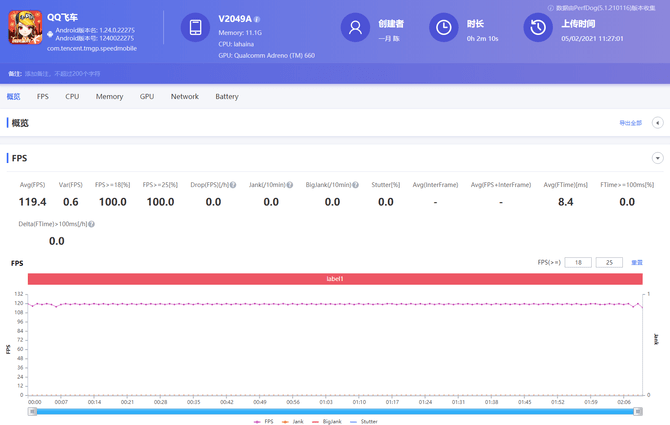Image resolution: width=670 pixels, height=425 pixels.
Task: Click the remarks note input field
Action: pyautogui.click(x=62, y=73)
